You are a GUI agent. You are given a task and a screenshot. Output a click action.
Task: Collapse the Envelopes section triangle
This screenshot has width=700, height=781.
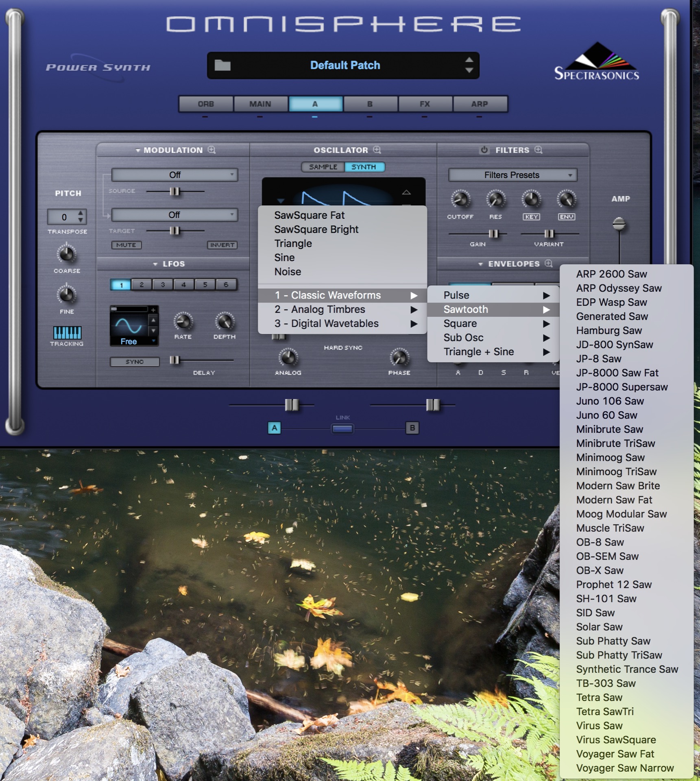(x=480, y=264)
